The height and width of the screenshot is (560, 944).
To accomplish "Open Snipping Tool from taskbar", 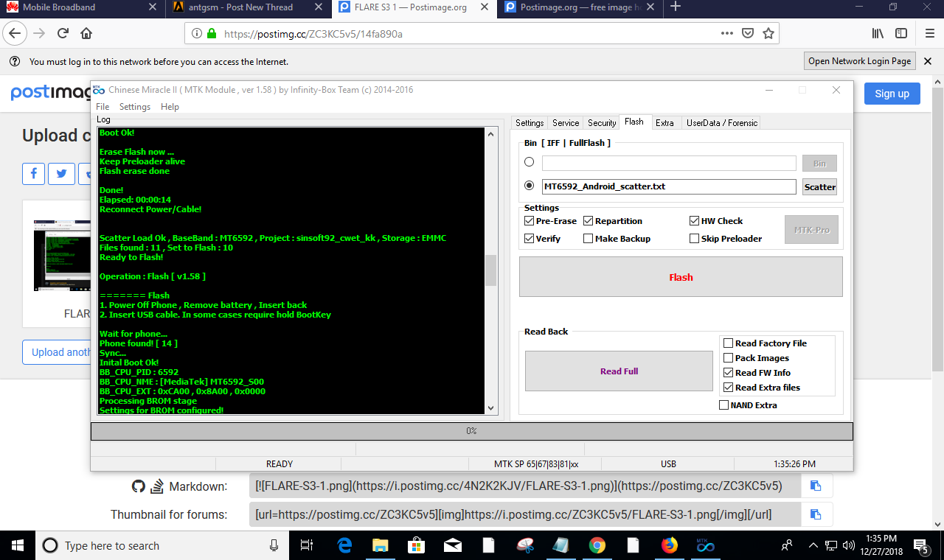I will [524, 545].
